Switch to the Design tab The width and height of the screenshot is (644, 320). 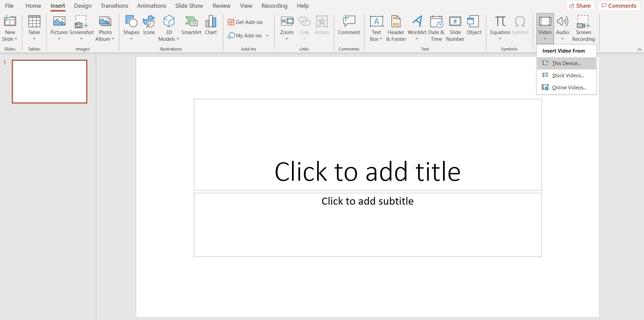pos(83,6)
